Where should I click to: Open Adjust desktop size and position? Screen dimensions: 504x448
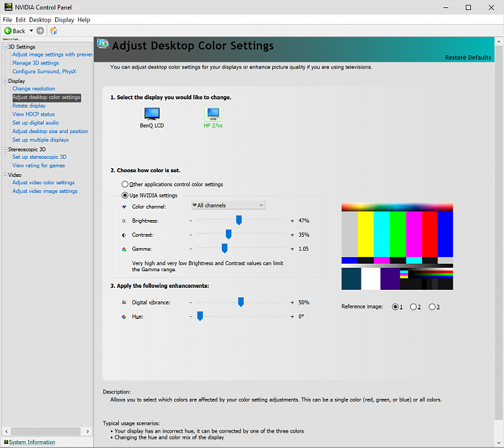coord(50,131)
